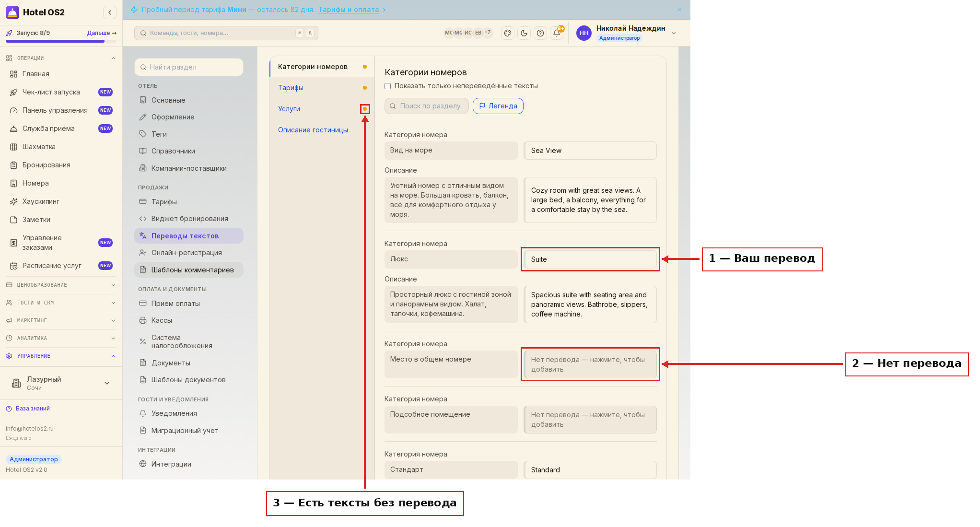Expand the Ценообразование group
Screen dimensions: 980x527
click(x=61, y=285)
